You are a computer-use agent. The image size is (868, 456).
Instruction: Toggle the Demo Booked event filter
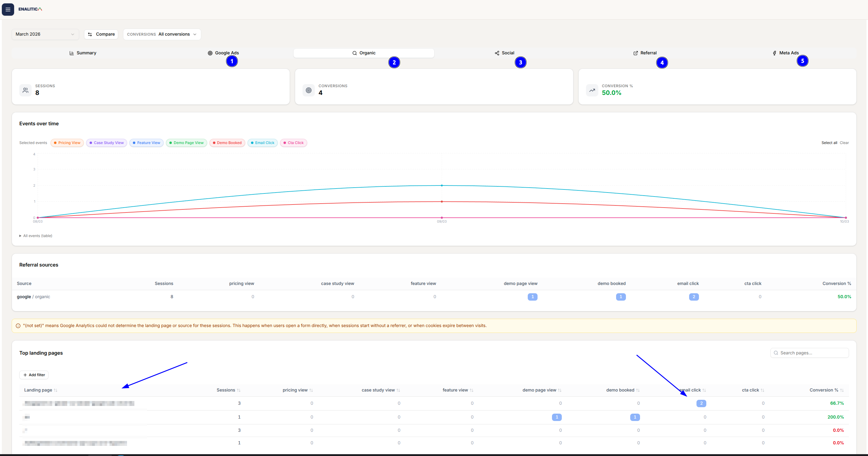[227, 143]
